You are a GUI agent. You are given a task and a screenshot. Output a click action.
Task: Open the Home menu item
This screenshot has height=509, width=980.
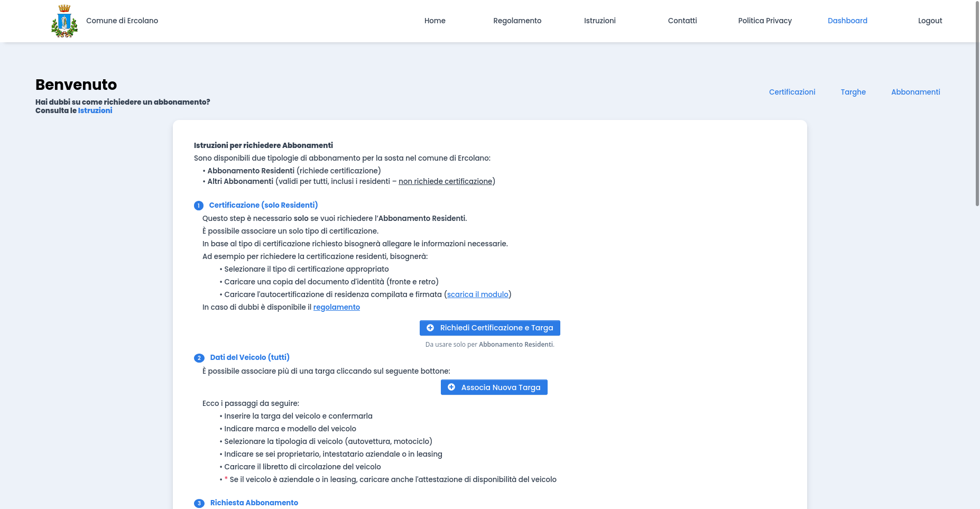click(x=434, y=21)
